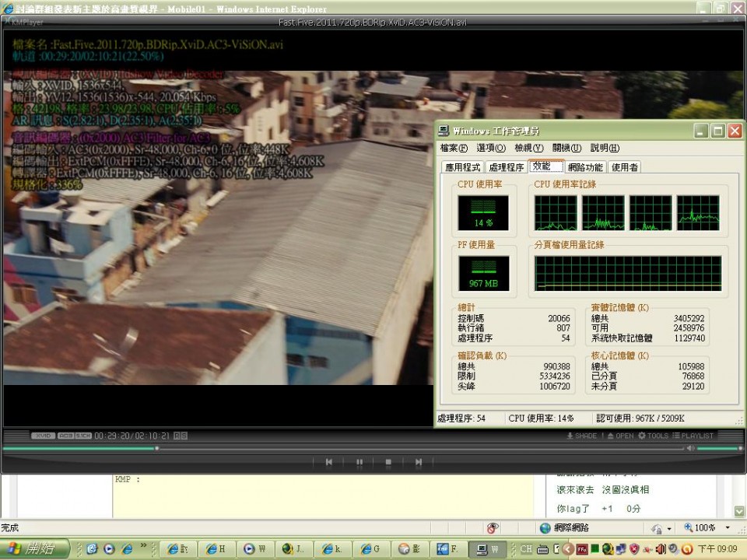747x560 pixels.
Task: Click the AC3 audio codec badge
Action: pyautogui.click(x=65, y=435)
